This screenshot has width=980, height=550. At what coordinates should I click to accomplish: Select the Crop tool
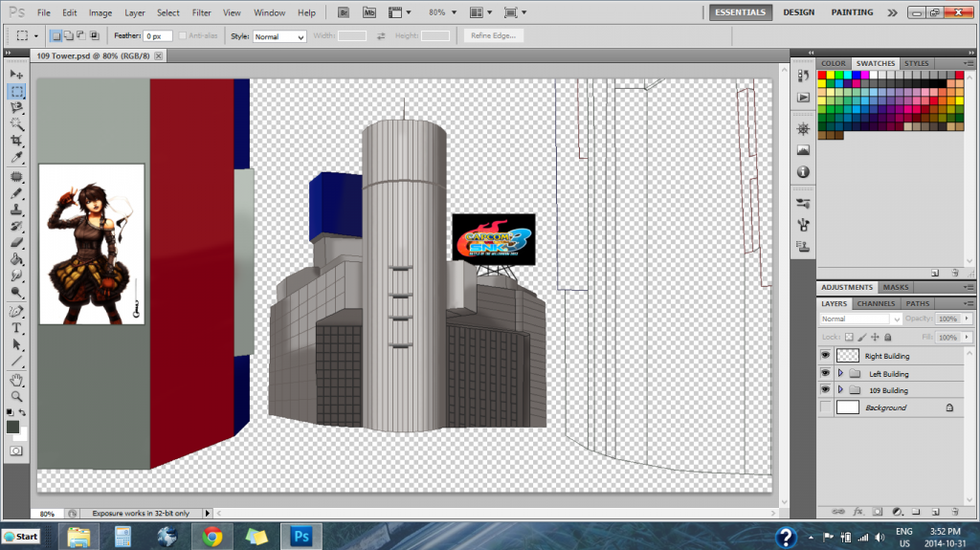pyautogui.click(x=16, y=142)
